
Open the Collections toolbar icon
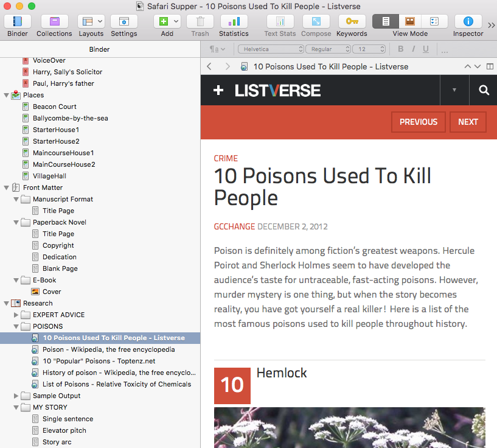coord(55,21)
